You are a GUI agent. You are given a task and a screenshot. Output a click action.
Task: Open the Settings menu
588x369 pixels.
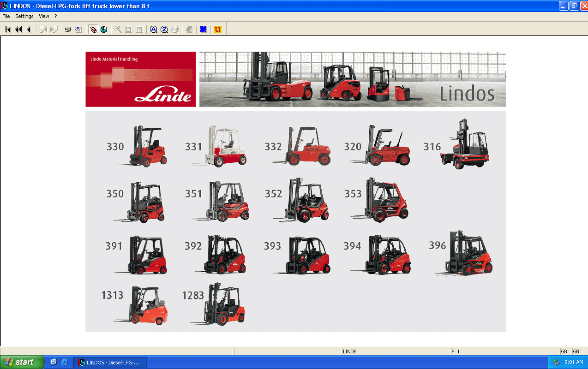click(x=24, y=16)
